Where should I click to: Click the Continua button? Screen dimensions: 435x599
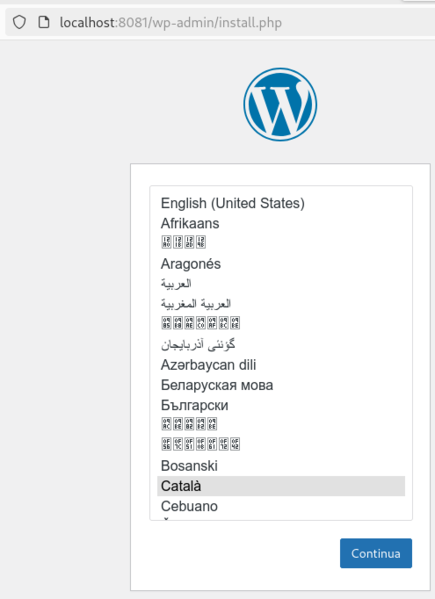coord(376,553)
